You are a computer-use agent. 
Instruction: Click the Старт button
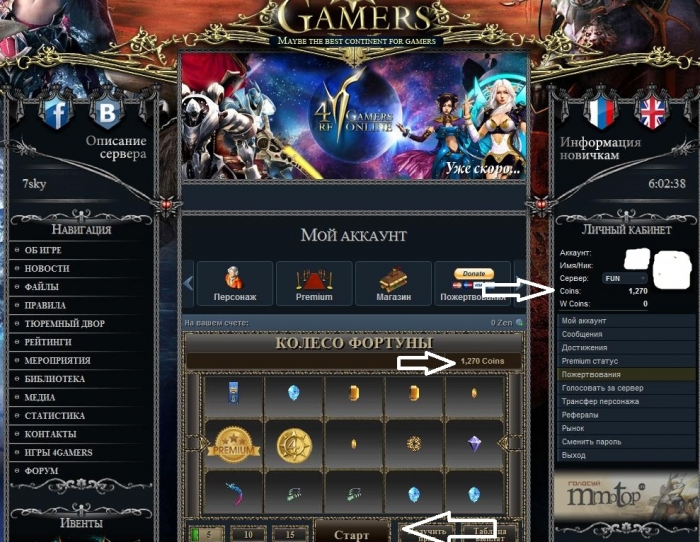[x=352, y=533]
